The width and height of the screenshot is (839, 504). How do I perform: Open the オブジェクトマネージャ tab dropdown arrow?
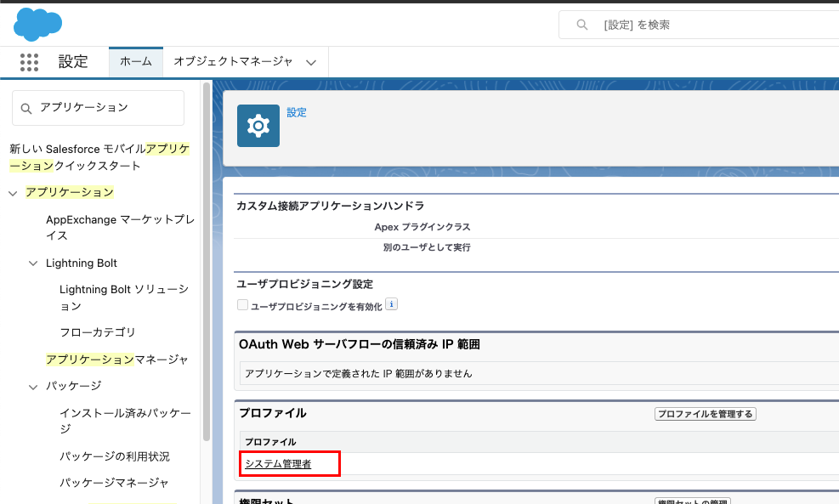311,62
